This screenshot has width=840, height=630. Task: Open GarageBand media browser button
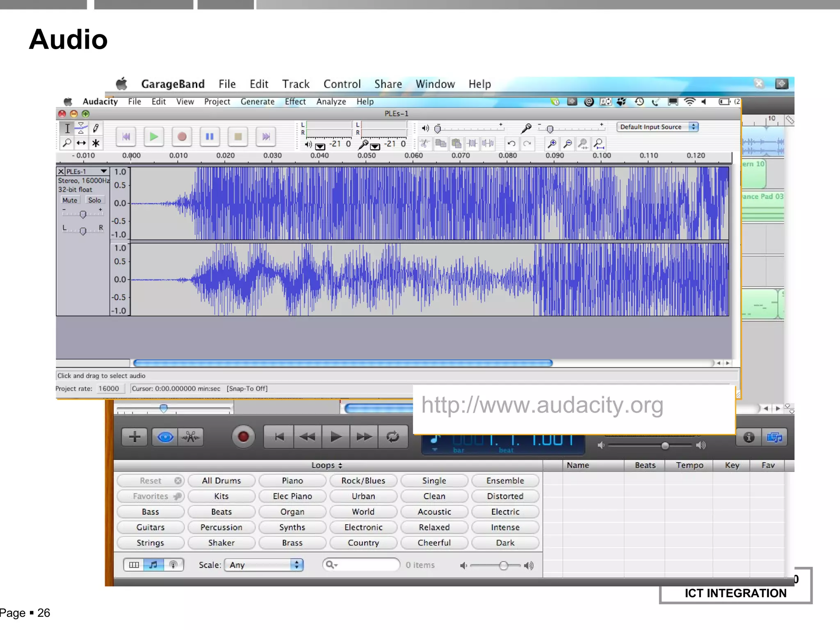pyautogui.click(x=774, y=438)
